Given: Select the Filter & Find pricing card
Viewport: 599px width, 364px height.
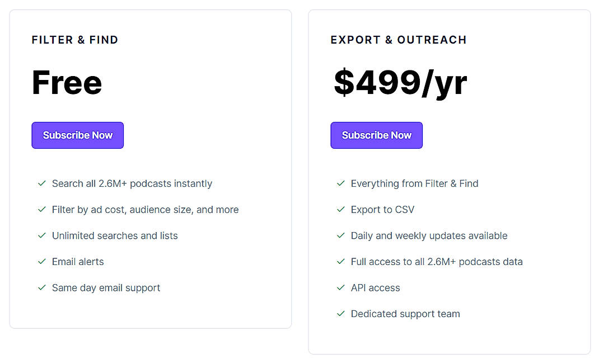Looking at the screenshot, I should (x=150, y=168).
